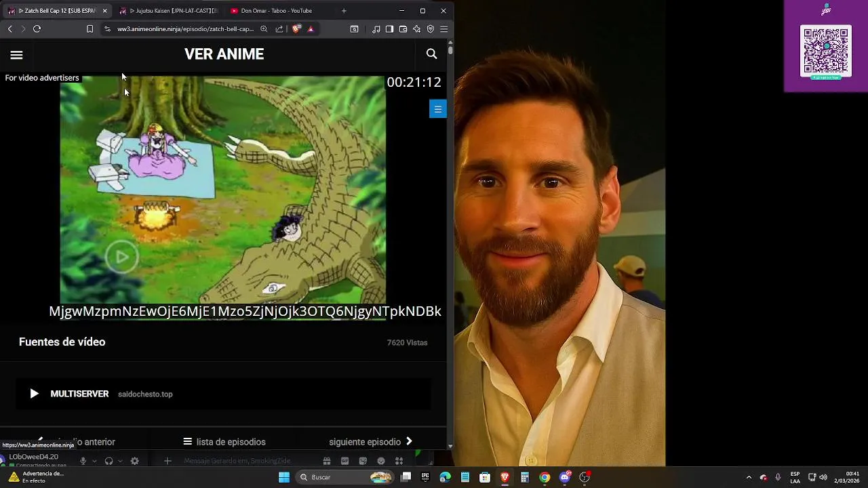View site information icon in address bar
Viewport: 868px width, 488px height.
point(107,29)
